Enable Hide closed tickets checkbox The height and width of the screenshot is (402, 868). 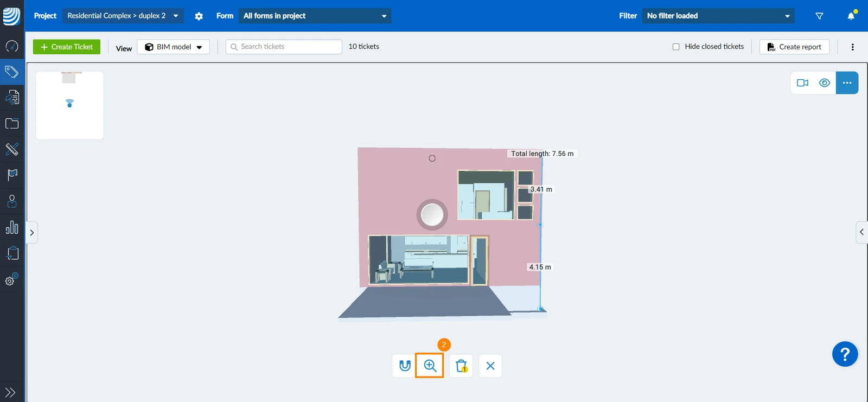[676, 47]
